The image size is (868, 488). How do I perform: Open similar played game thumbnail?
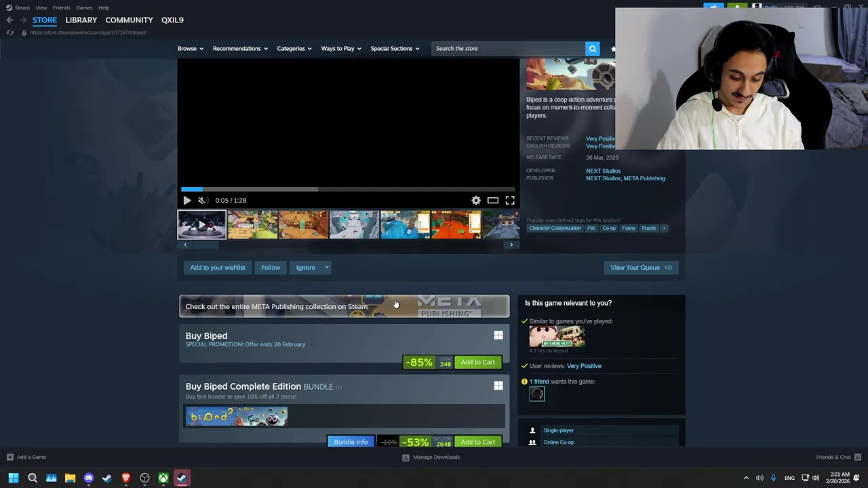557,336
